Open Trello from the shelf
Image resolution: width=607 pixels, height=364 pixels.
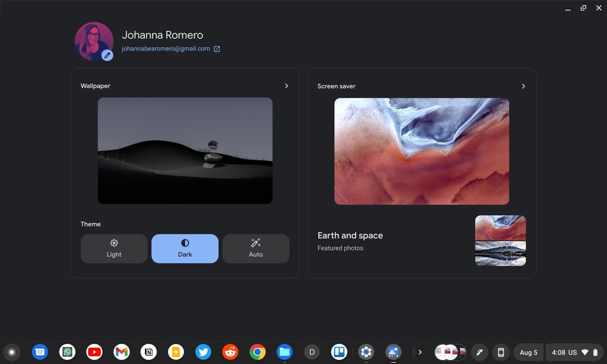tap(339, 352)
